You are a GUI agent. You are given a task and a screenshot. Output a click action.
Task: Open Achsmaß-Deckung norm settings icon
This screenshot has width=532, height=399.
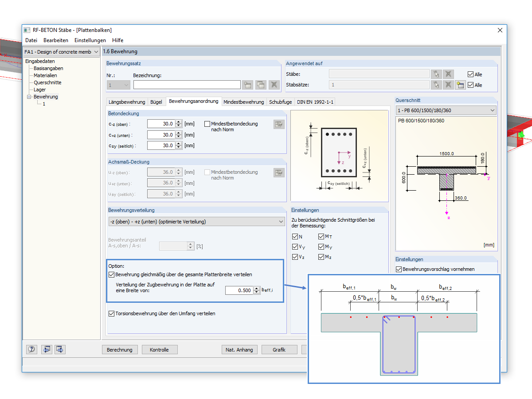point(279,173)
